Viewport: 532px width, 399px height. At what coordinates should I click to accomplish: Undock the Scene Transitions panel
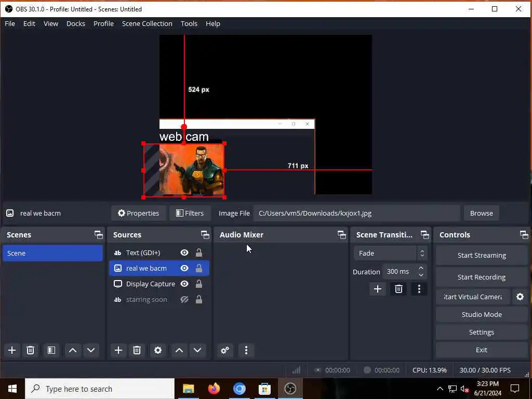coord(425,235)
